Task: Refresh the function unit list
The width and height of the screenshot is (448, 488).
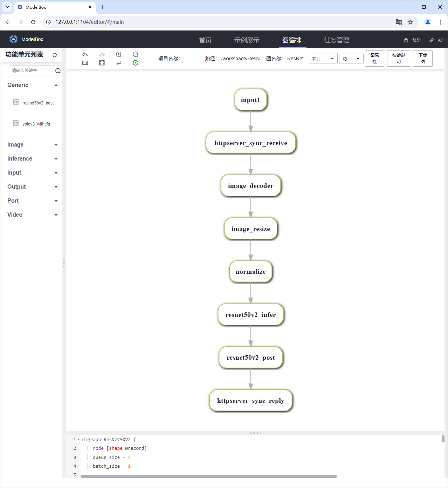Action: click(55, 55)
